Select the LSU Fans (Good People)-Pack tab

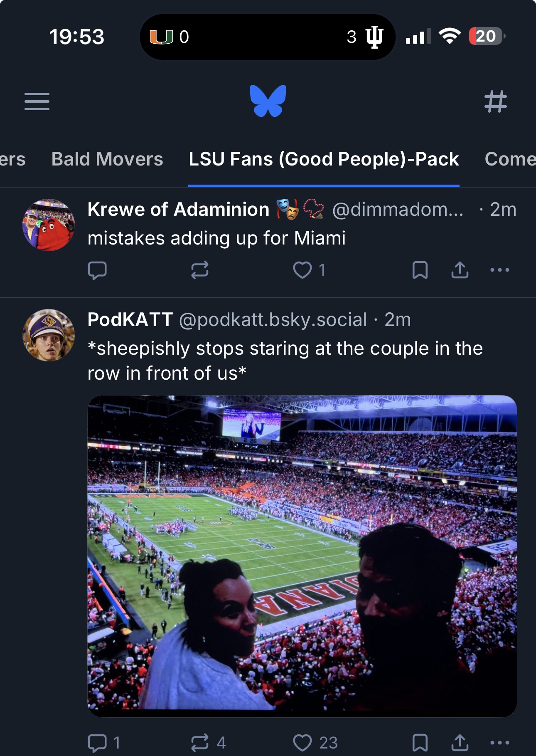pos(324,159)
